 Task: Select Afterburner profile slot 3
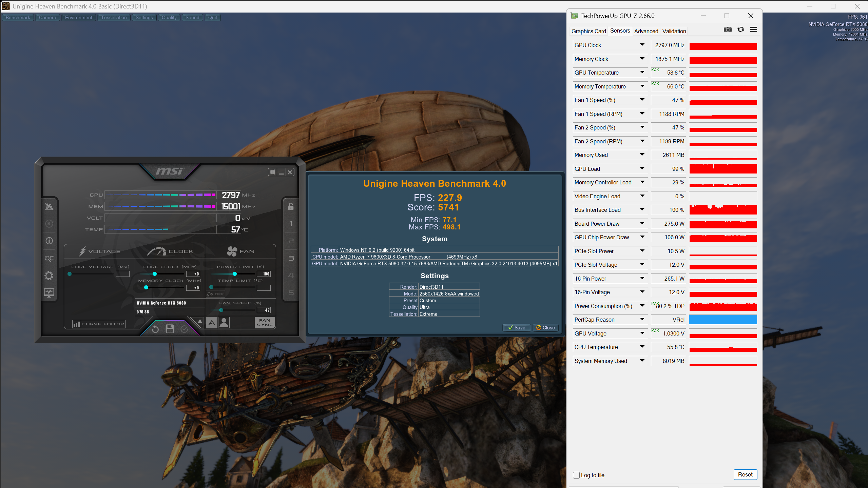[291, 258]
